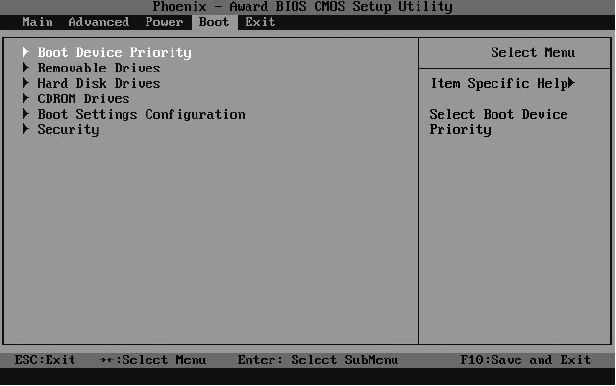Viewport: 616px width, 386px height.
Task: Expand arrow beside CDROM Drives
Action: [26, 98]
